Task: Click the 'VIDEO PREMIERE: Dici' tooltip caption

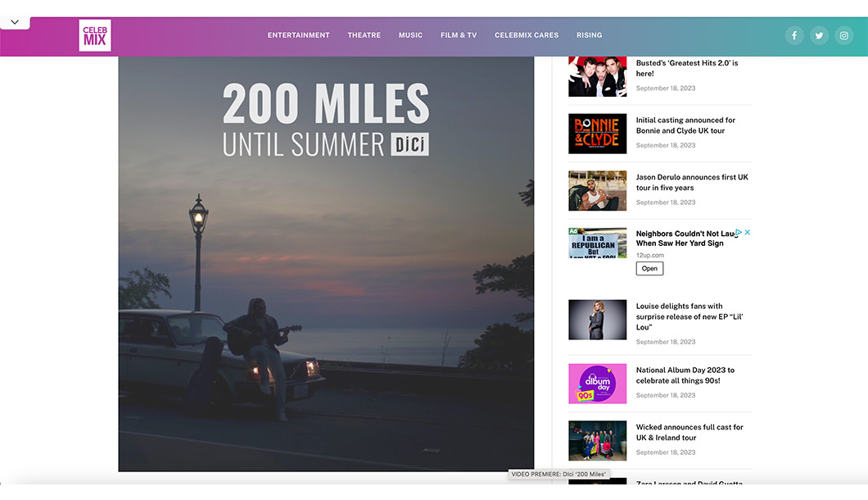Action: tap(558, 474)
